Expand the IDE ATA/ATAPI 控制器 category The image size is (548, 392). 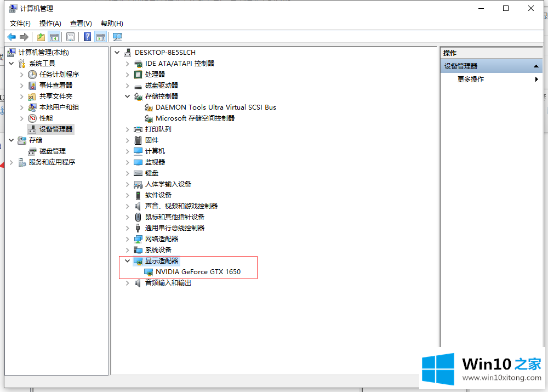click(128, 64)
